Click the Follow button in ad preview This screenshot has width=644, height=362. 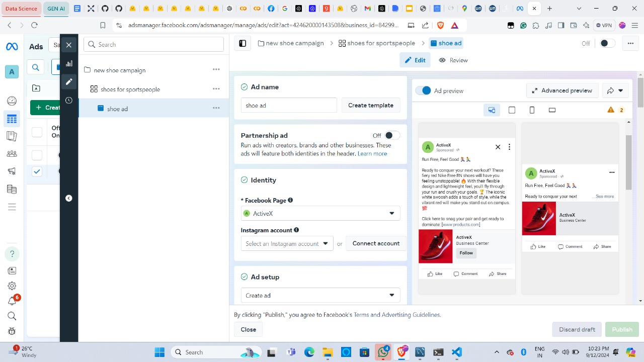pos(466,253)
